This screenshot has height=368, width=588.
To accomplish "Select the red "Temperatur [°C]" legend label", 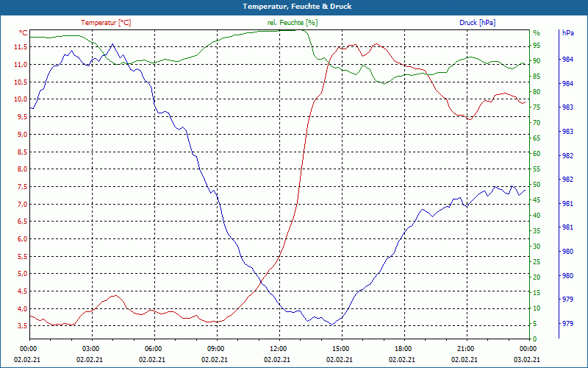I will tap(106, 23).
